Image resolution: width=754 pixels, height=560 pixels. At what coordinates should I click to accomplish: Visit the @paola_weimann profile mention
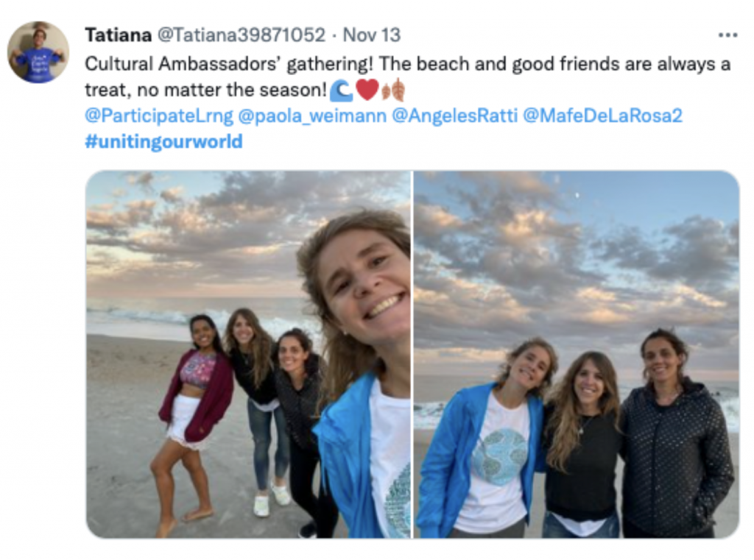pos(312,116)
